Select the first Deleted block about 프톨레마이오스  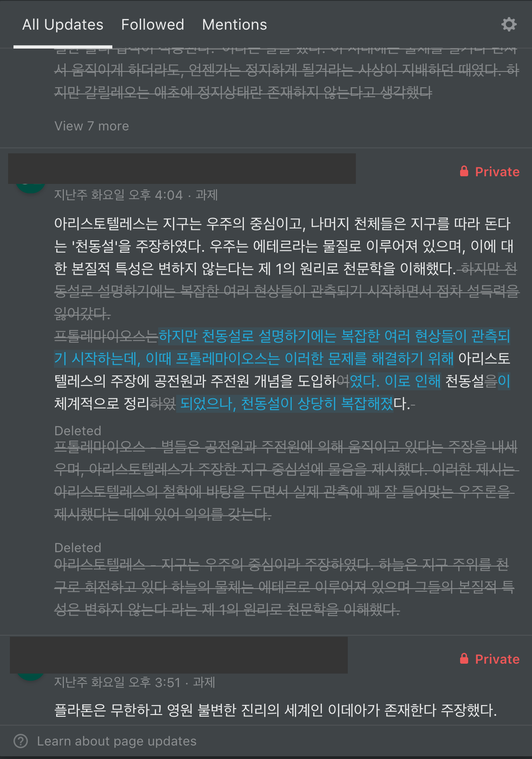click(287, 473)
